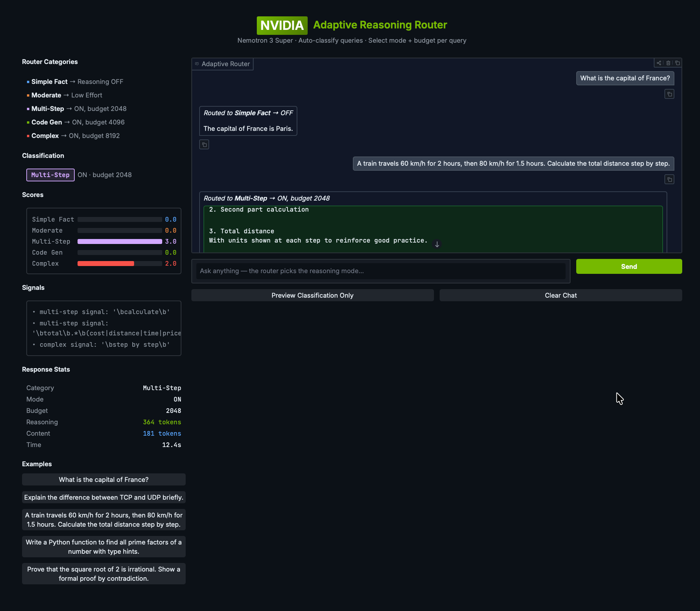Click the 'complex signal' line in Signals
700x611 pixels.
[x=101, y=345]
